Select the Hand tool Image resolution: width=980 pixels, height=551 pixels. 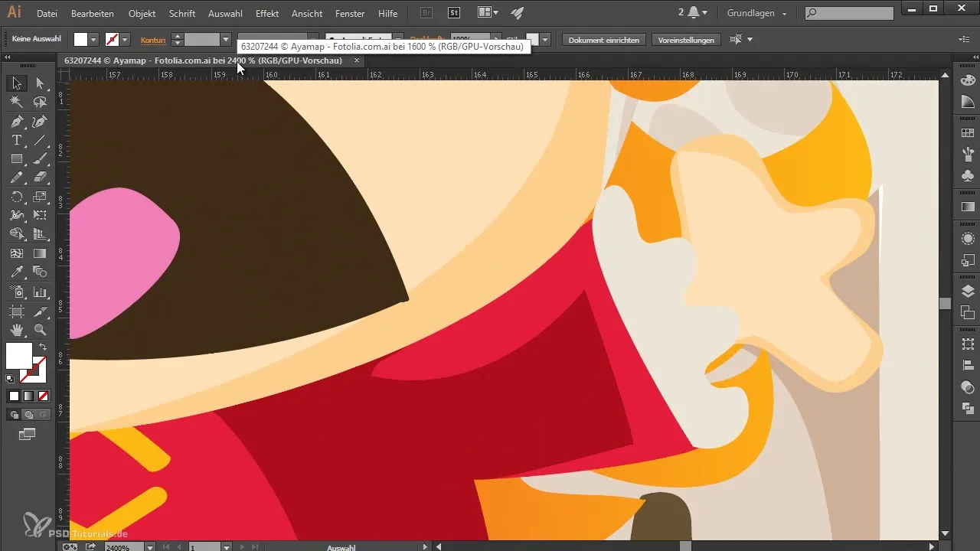(16, 330)
